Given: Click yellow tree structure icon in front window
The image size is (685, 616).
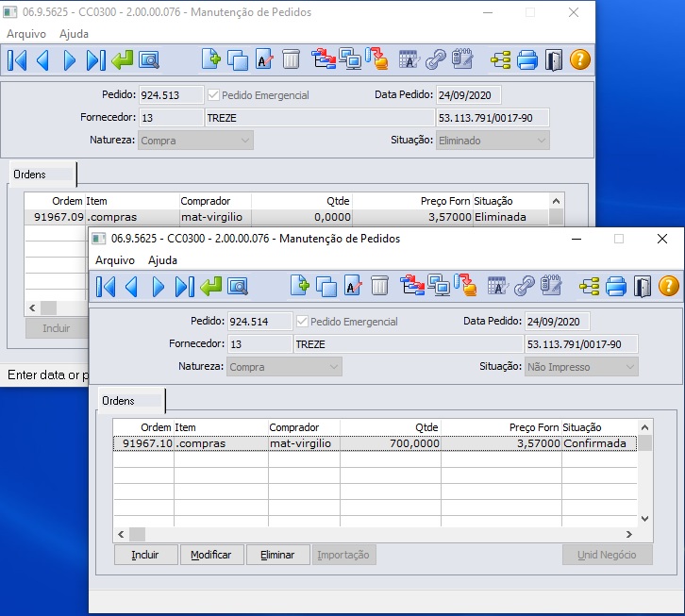Looking at the screenshot, I should coord(590,287).
